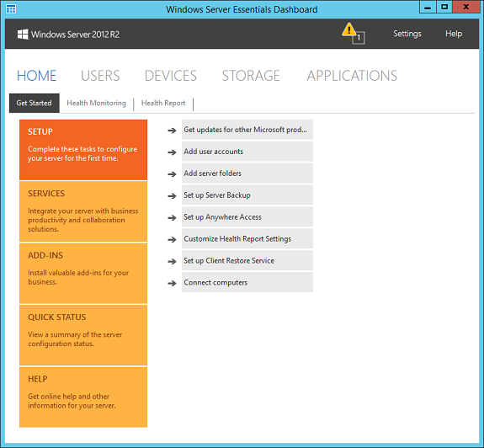Open the Set up Server Backup task
The width and height of the screenshot is (484, 448).
[x=247, y=195]
